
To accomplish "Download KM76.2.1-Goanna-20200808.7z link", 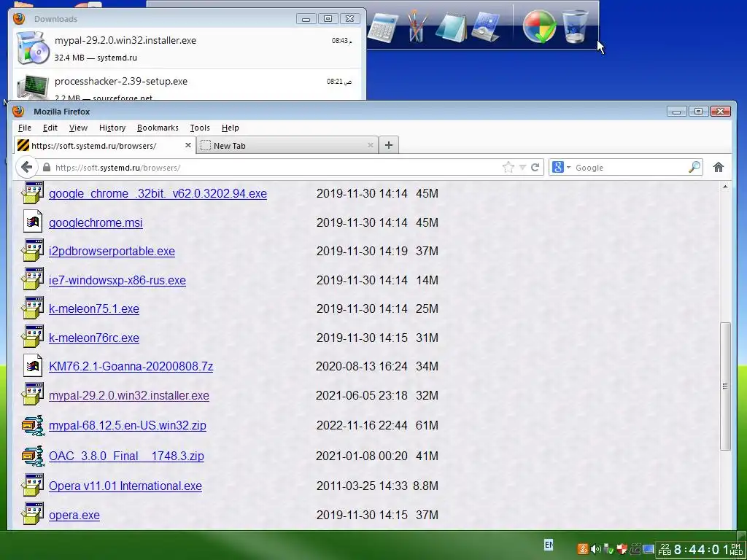I will (x=131, y=366).
